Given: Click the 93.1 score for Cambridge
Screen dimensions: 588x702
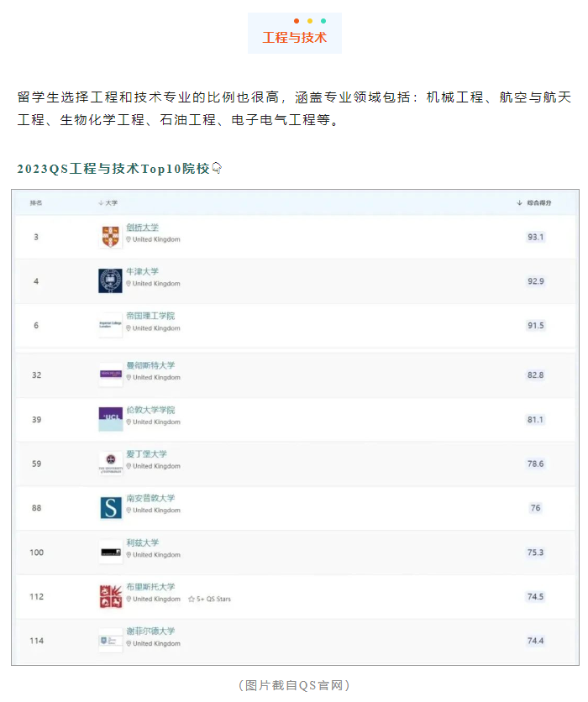Looking at the screenshot, I should click(x=536, y=237).
